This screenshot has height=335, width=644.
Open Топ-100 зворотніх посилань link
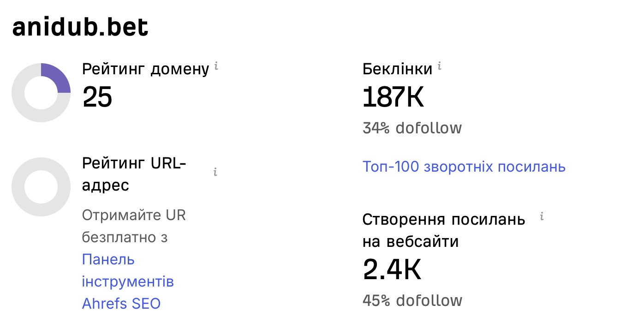click(x=464, y=167)
